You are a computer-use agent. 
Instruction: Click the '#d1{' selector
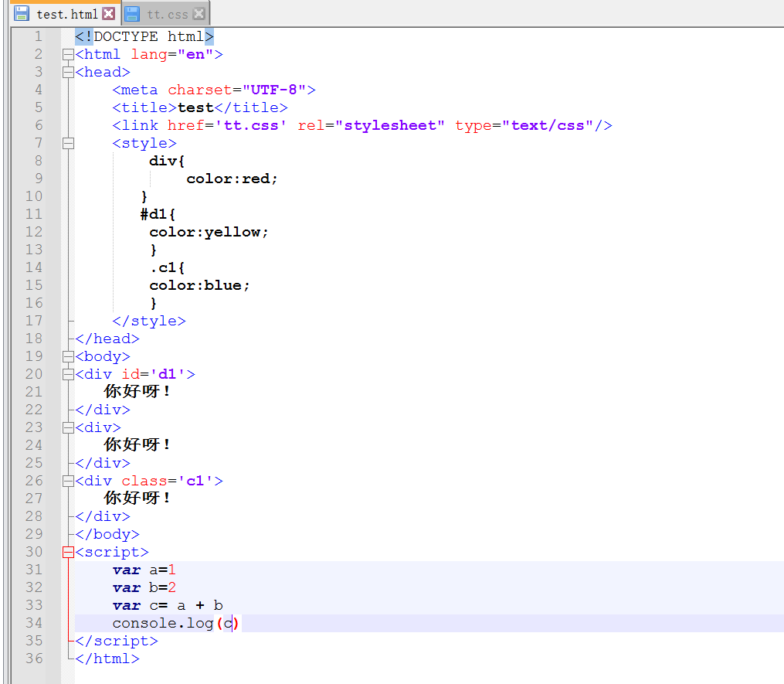158,214
